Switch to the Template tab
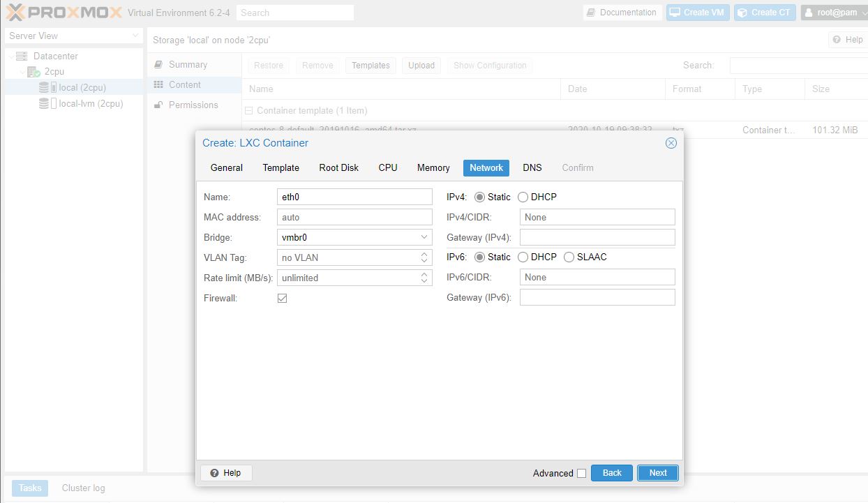 (x=281, y=167)
